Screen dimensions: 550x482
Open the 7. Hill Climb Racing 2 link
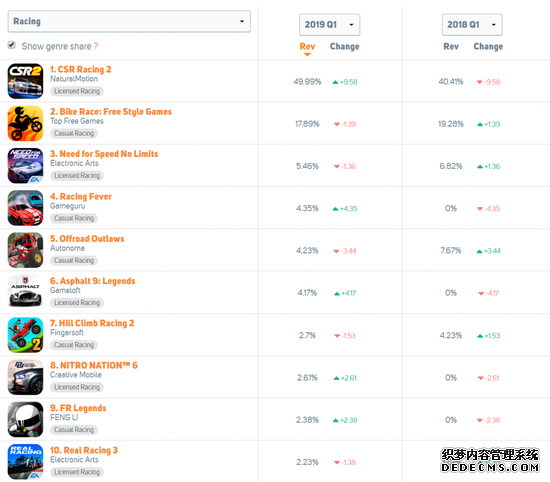point(92,323)
